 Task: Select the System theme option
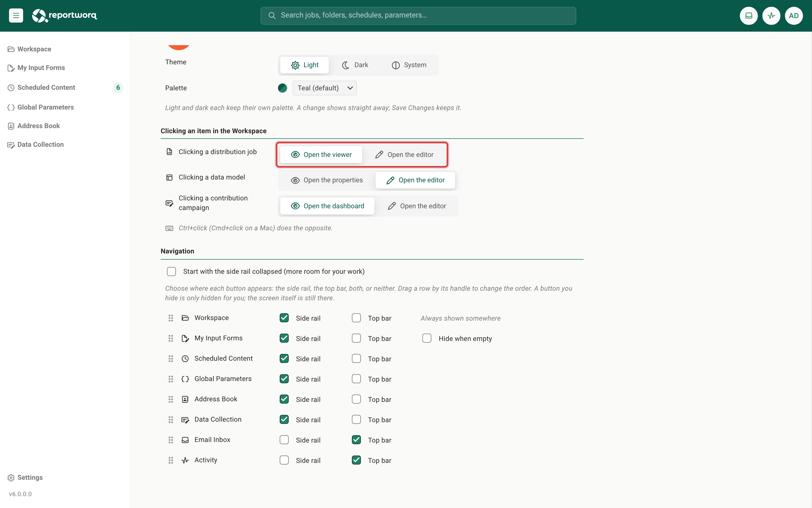click(409, 65)
